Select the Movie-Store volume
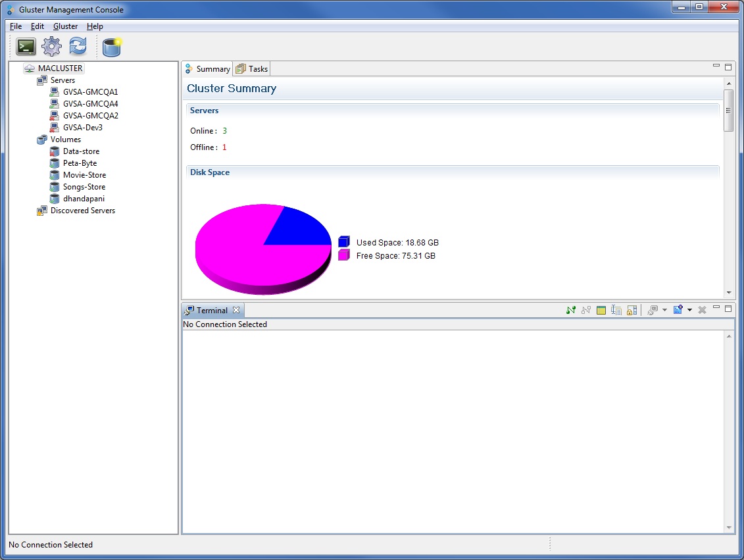The height and width of the screenshot is (560, 744). tap(84, 175)
